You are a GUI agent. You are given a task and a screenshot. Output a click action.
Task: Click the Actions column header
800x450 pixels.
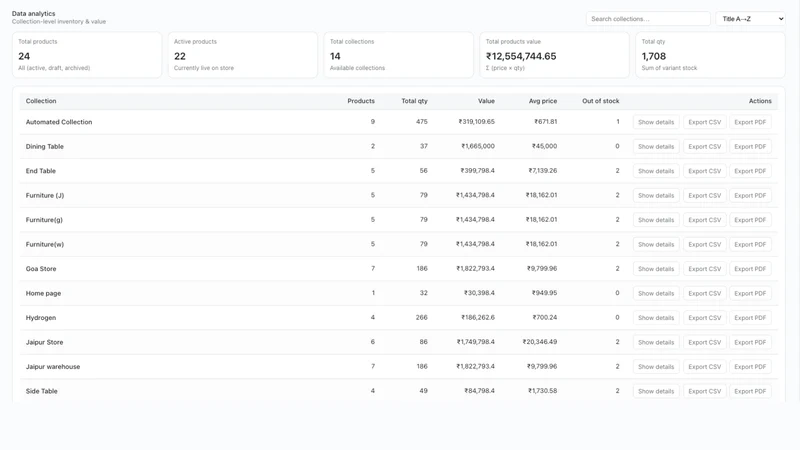760,101
